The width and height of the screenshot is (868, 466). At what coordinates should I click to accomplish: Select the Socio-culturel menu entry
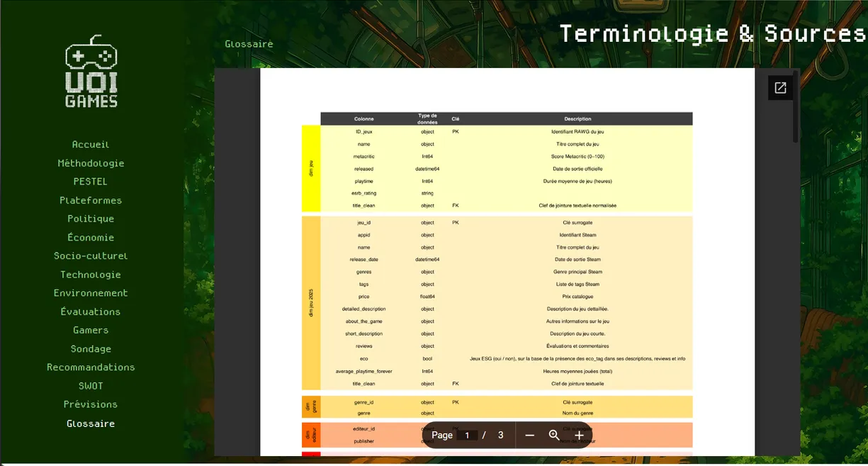pyautogui.click(x=91, y=256)
